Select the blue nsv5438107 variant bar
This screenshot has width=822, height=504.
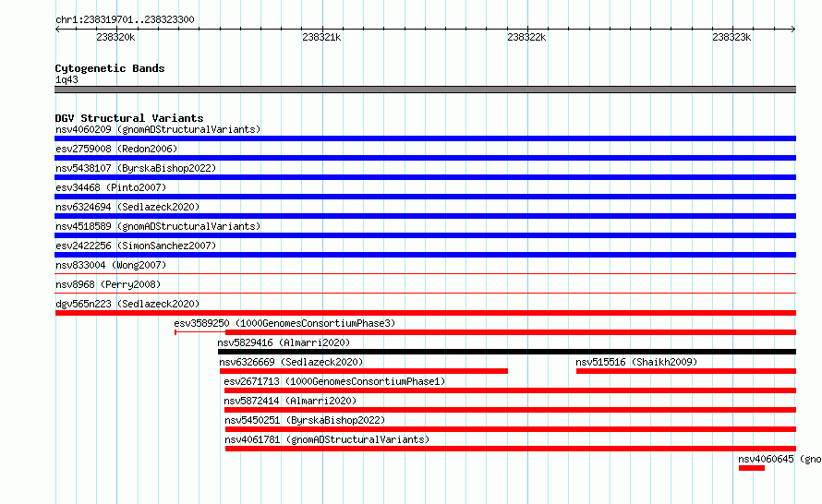pos(425,177)
